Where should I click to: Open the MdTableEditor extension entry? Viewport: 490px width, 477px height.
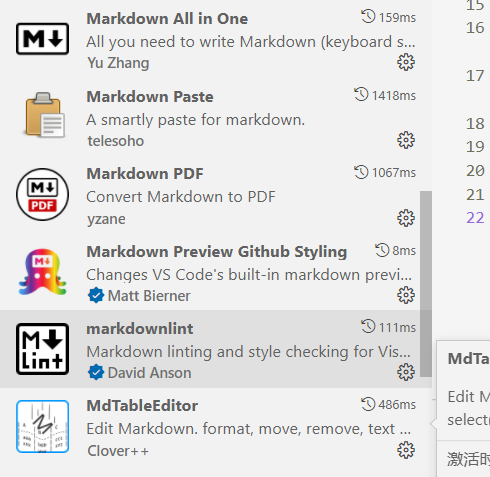(216, 427)
